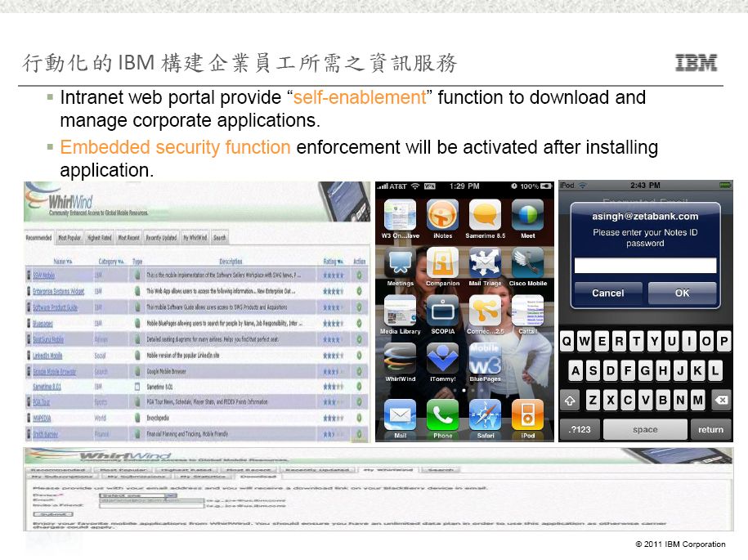Screen dimensions: 748x560
Task: Tap the Phone icon in the dock
Action: pos(442,415)
